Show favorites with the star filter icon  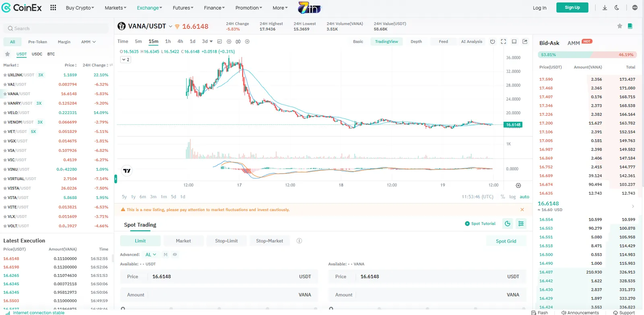point(7,54)
